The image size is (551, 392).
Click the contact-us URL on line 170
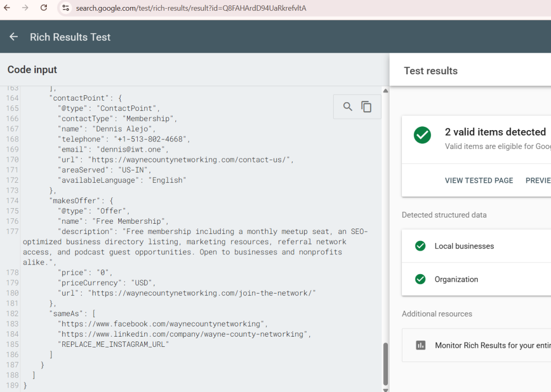(189, 160)
